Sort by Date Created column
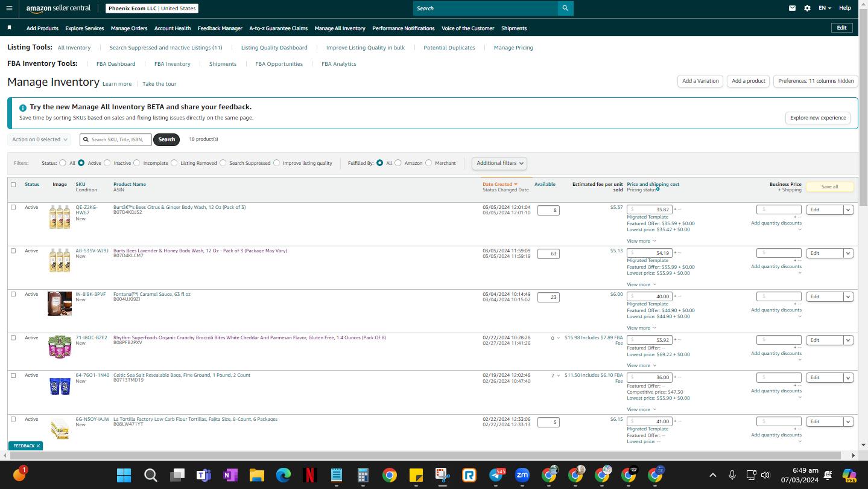 tap(500, 184)
